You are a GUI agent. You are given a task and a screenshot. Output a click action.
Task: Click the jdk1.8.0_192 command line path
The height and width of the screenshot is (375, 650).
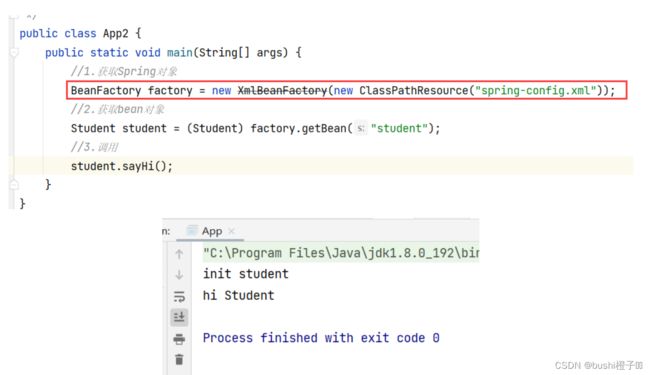click(341, 253)
